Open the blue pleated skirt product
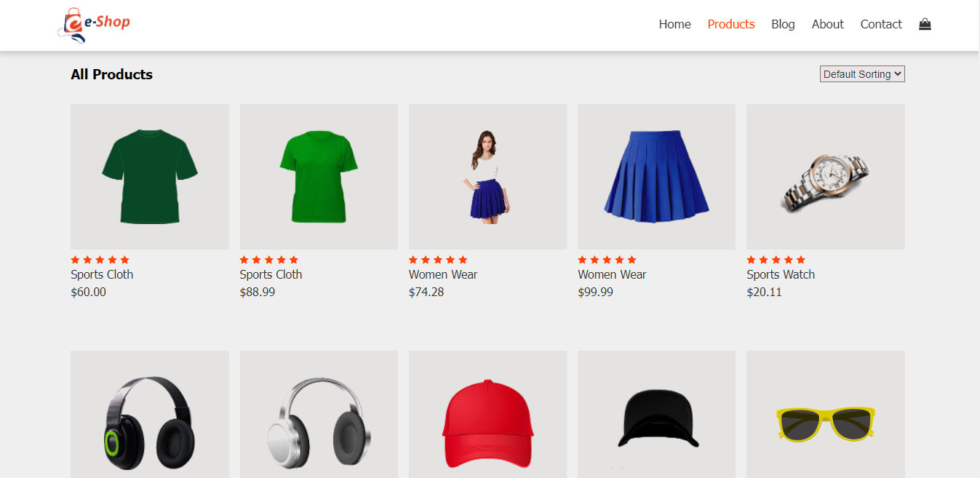The width and height of the screenshot is (980, 478). (656, 177)
